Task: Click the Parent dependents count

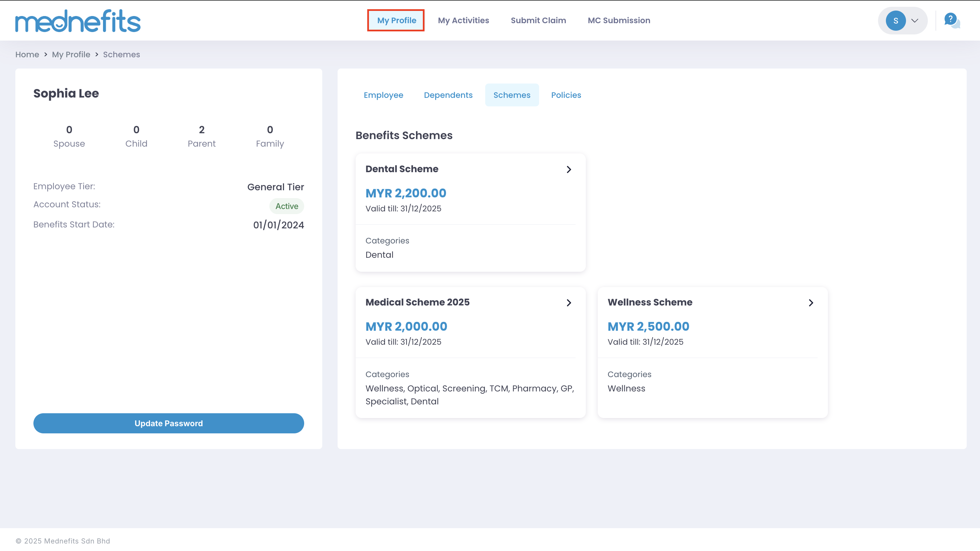Action: (201, 136)
